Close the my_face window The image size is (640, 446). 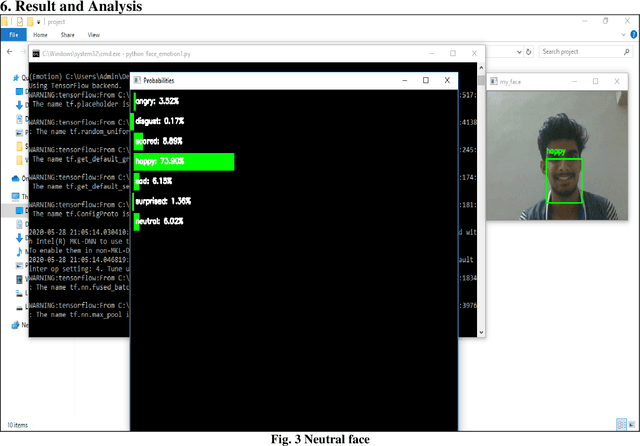[617, 82]
